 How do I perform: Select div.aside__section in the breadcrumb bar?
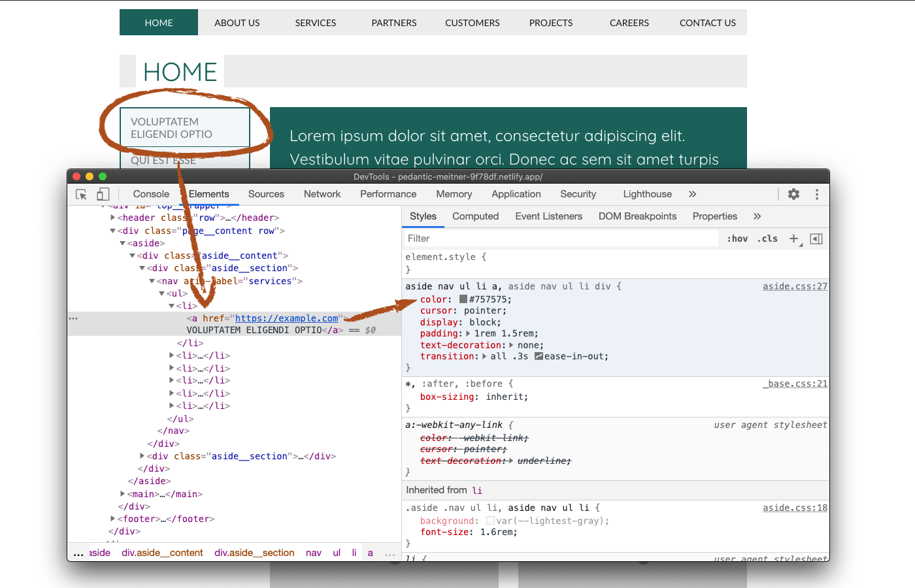tap(254, 553)
